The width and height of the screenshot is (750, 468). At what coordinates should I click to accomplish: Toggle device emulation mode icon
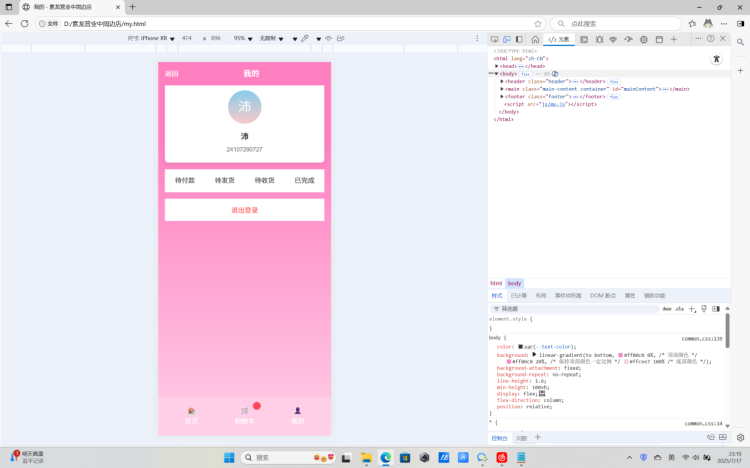tap(507, 39)
